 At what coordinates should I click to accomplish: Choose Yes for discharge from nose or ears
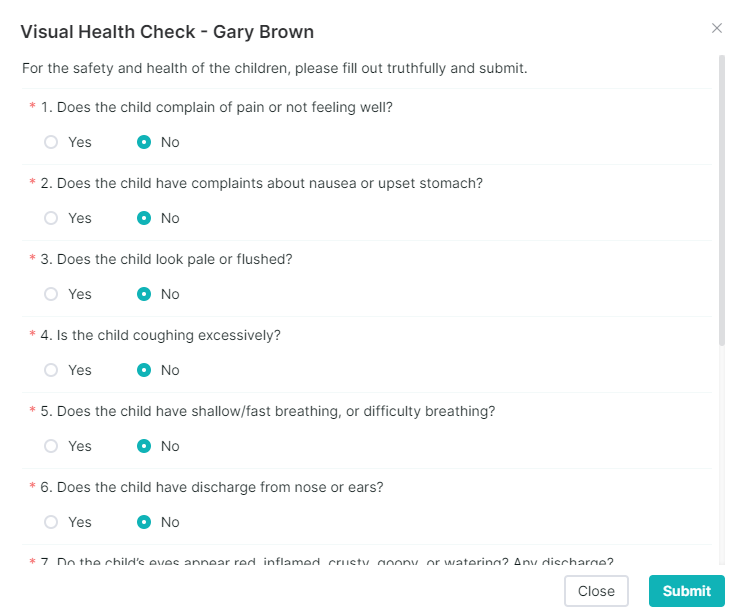51,522
